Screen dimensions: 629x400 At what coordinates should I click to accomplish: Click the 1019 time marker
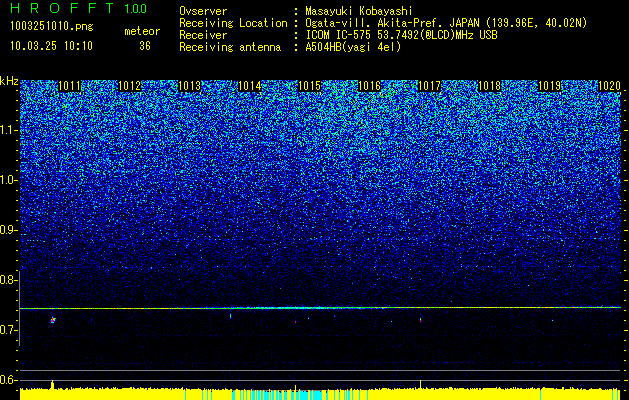[550, 86]
